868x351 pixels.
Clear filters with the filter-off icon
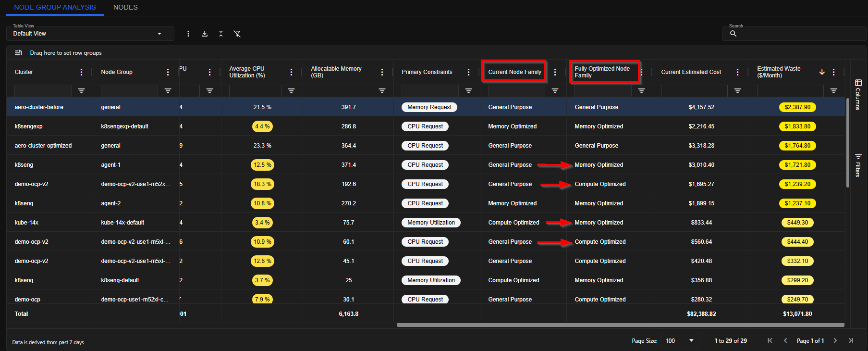237,34
